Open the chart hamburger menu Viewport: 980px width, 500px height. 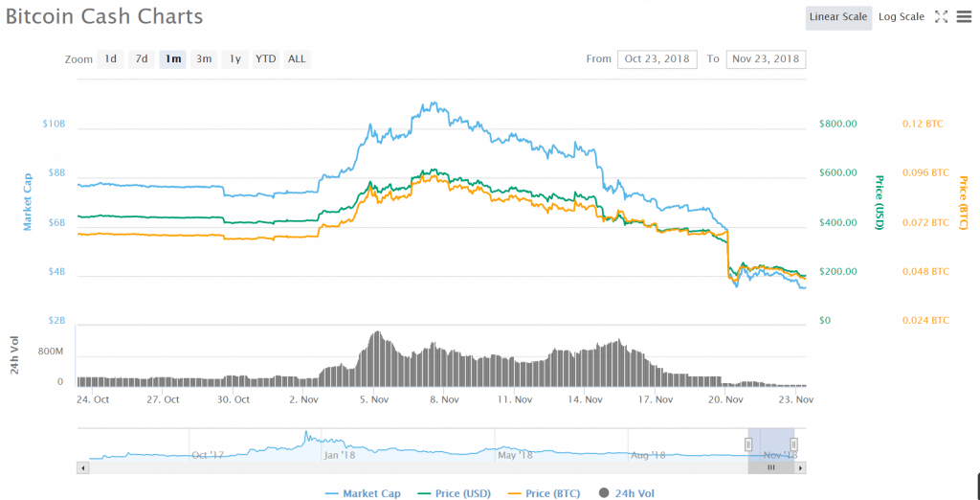[x=963, y=16]
